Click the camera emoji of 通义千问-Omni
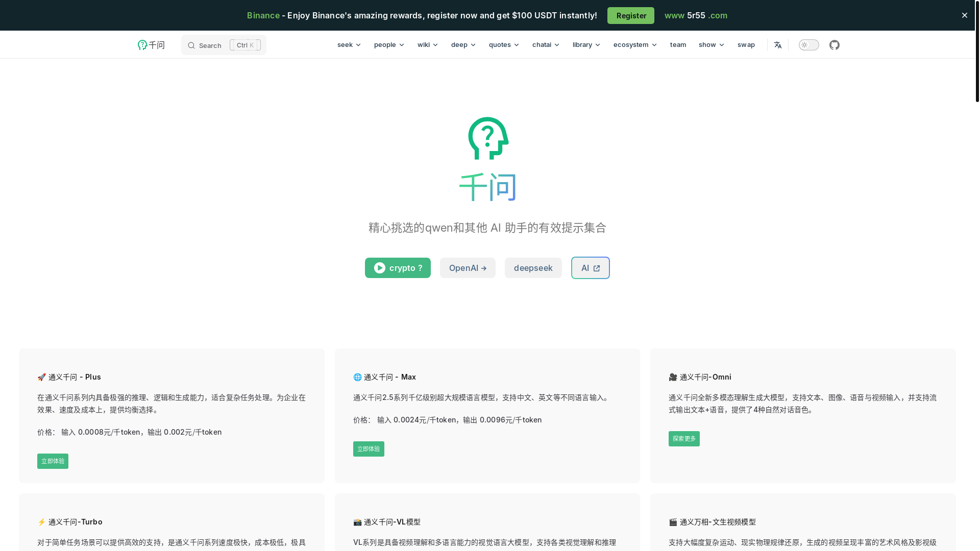This screenshot has height=551, width=980. [673, 377]
